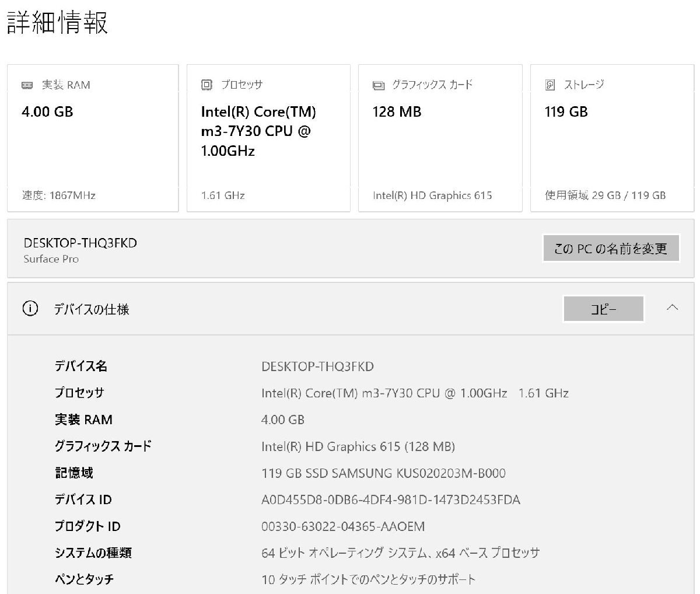700x594 pixels.
Task: Click the プロダクト ID value
Action: pyautogui.click(x=342, y=526)
